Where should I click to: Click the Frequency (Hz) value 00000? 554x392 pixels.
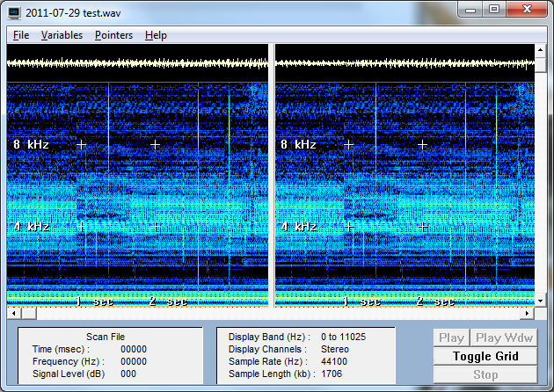click(134, 361)
